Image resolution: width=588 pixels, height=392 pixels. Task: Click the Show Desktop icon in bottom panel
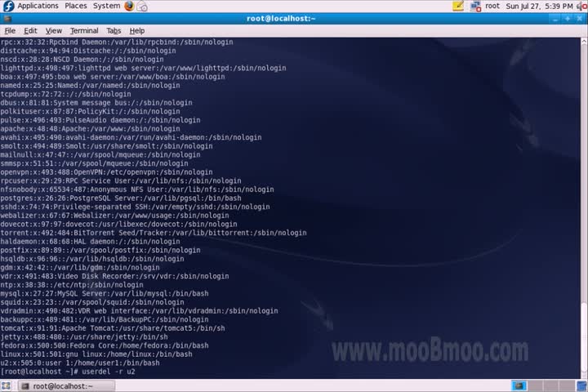tap(6, 385)
